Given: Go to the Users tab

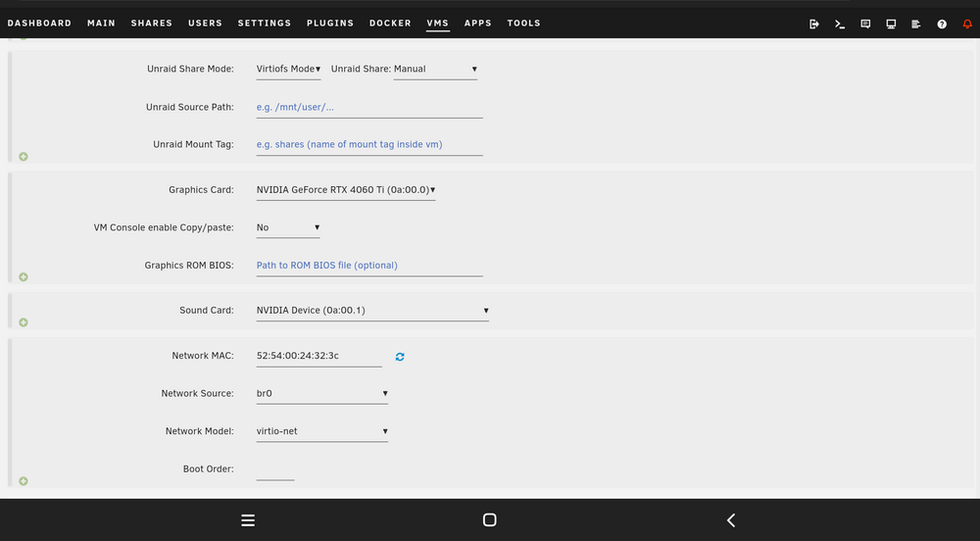Looking at the screenshot, I should coord(205,24).
